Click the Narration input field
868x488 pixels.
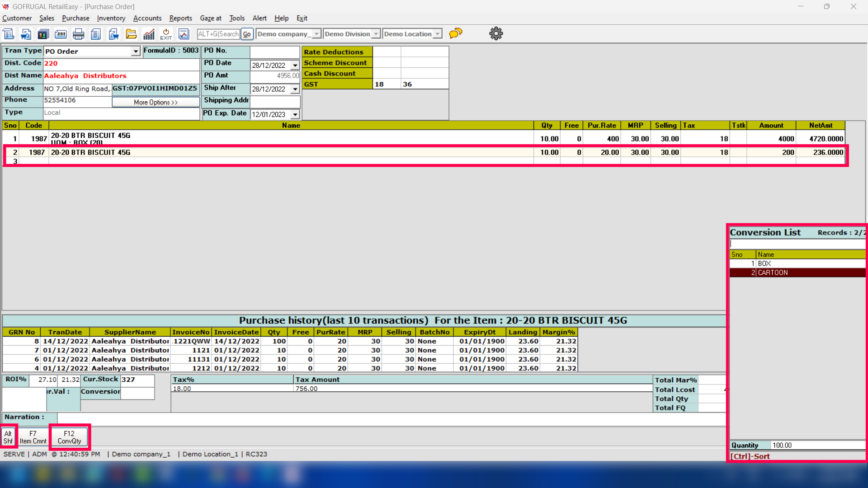tap(389, 417)
